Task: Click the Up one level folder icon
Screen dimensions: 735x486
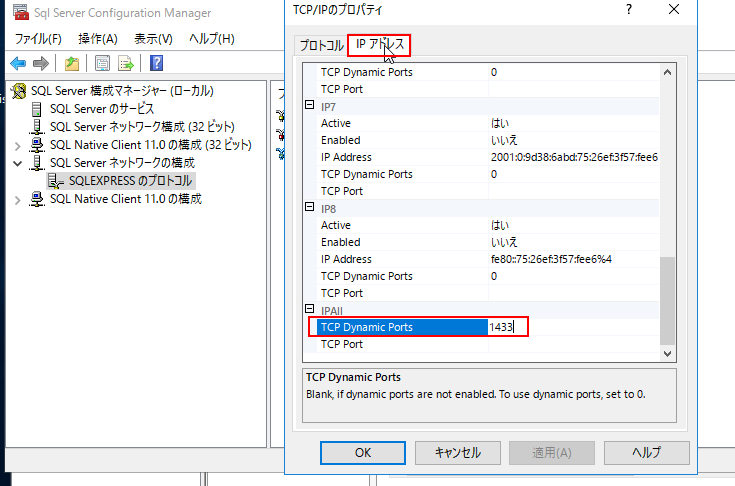Action: tap(72, 64)
